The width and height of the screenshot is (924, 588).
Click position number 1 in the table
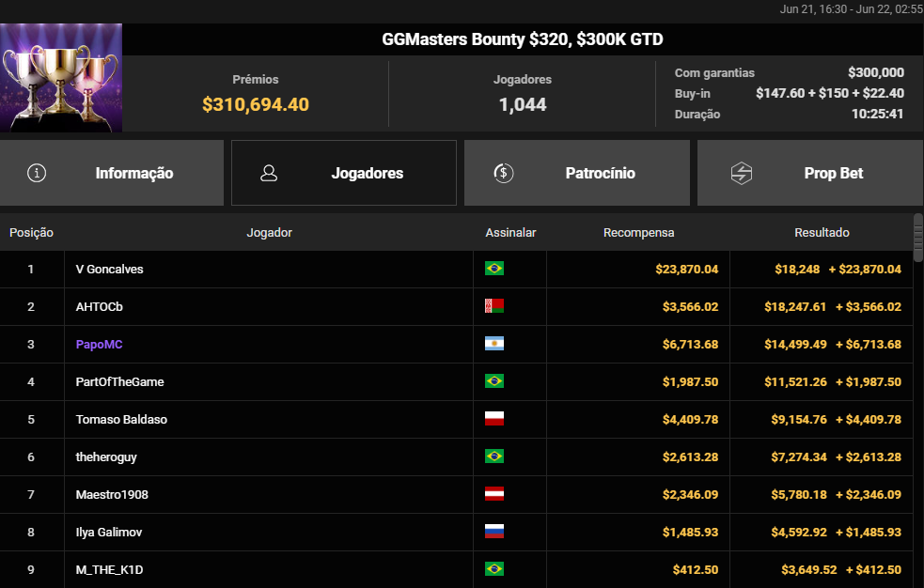click(31, 269)
